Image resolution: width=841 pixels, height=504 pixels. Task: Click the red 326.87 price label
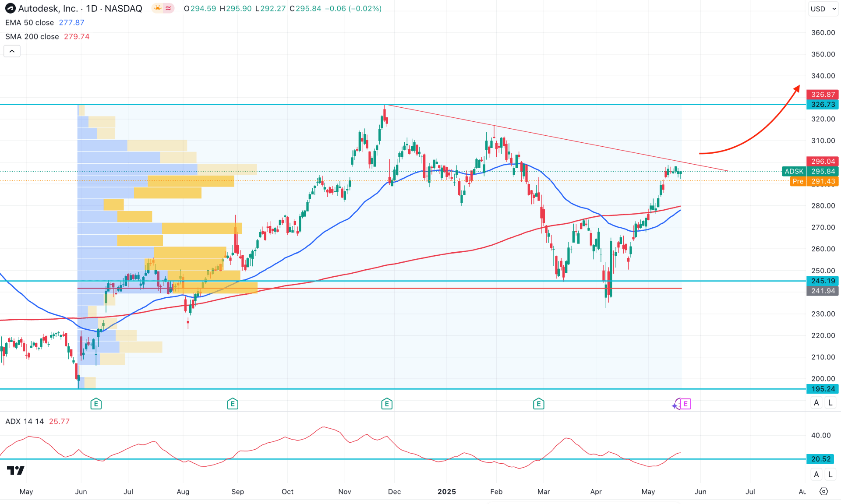[823, 95]
